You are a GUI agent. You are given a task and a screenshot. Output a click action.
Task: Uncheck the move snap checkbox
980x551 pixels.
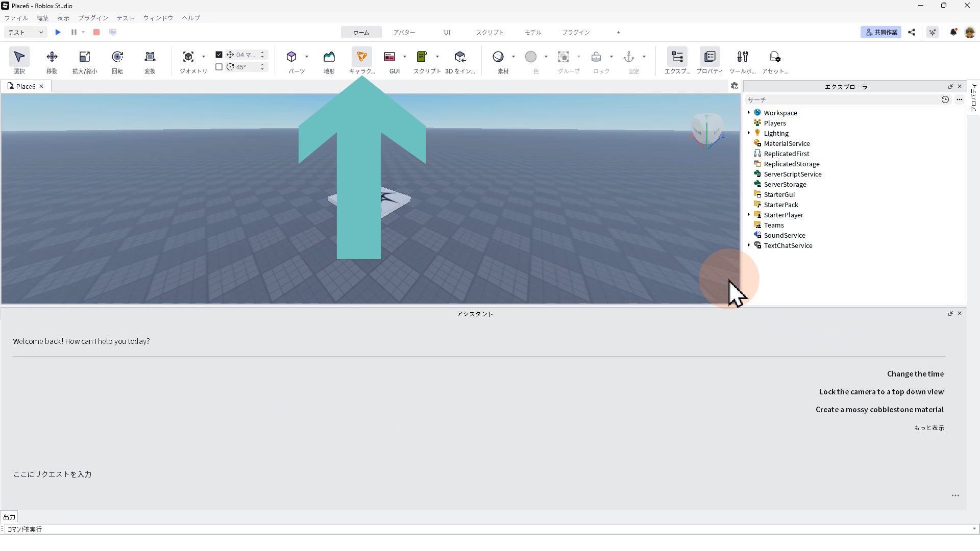[x=219, y=55]
